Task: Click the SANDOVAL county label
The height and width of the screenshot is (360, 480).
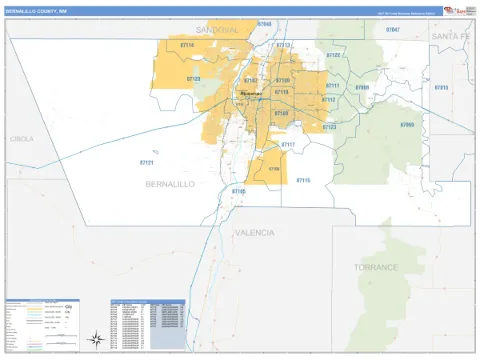Action: pyautogui.click(x=217, y=30)
